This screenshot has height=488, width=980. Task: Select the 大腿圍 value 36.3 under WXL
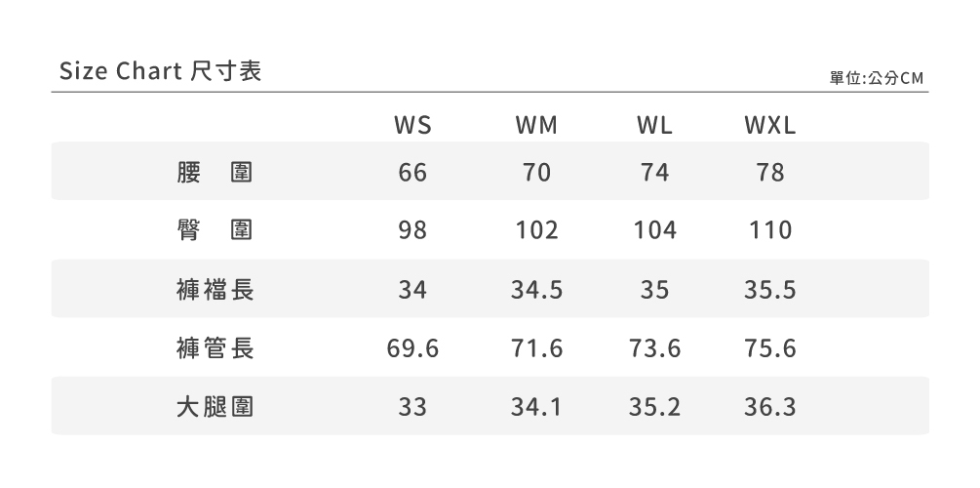click(x=769, y=406)
